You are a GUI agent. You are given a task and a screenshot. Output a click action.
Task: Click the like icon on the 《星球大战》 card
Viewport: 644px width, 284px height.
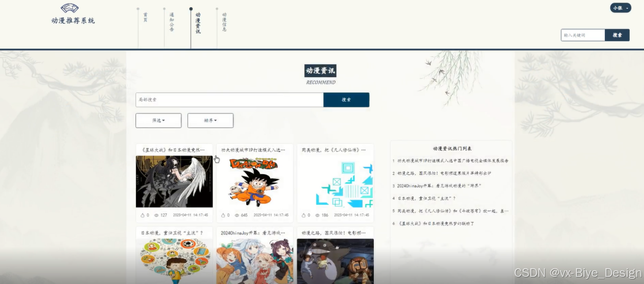click(x=143, y=215)
